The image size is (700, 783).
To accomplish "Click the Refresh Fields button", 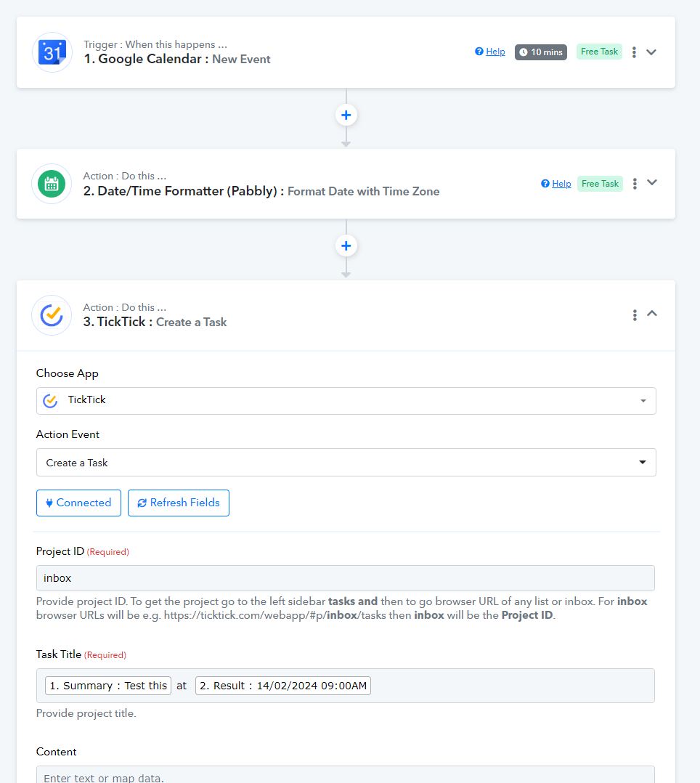I will [x=179, y=503].
